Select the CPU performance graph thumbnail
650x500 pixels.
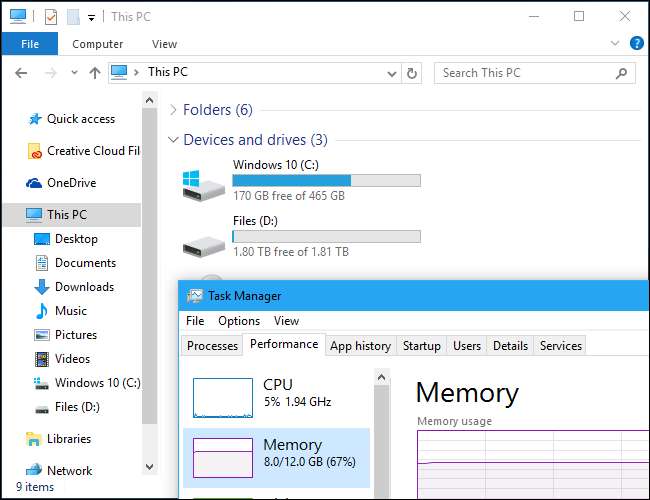(x=222, y=397)
